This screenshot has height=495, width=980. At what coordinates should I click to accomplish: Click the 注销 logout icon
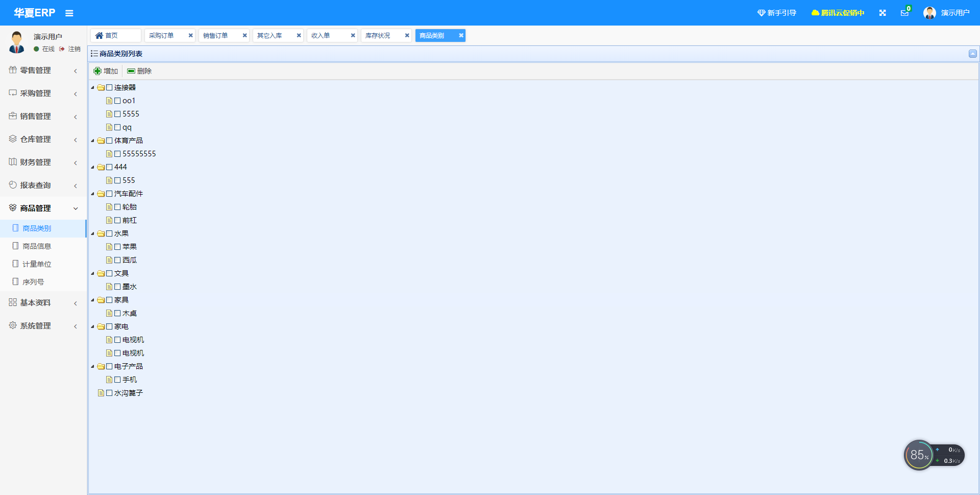[x=62, y=49]
